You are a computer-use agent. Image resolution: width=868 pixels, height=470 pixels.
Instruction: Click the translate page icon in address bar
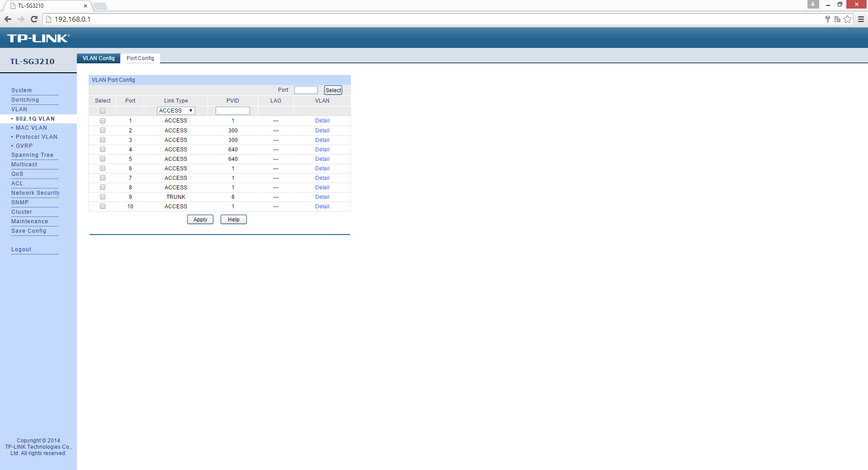[837, 19]
